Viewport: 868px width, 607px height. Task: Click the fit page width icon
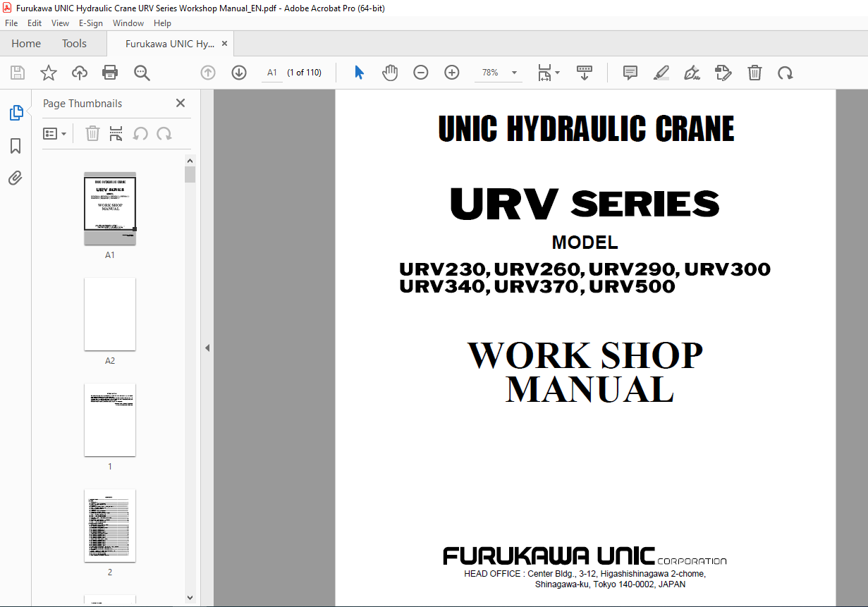click(545, 73)
